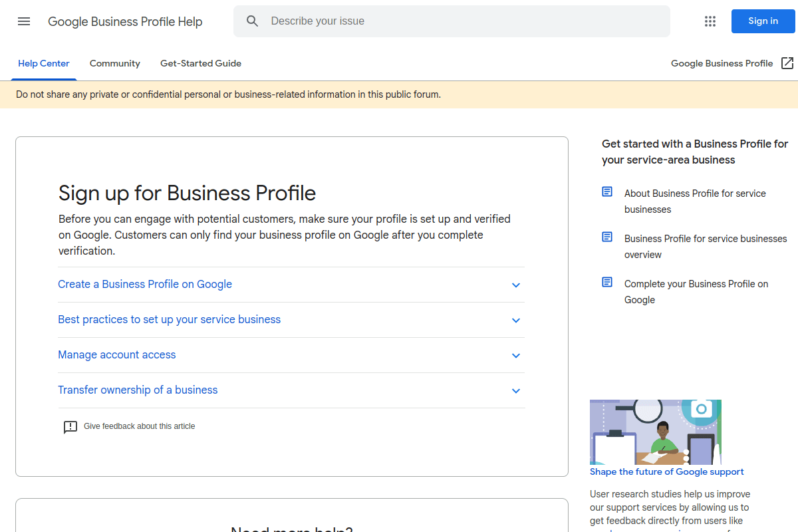Viewport: 798px width, 532px height.
Task: Click Give feedback about this article
Action: tap(139, 426)
